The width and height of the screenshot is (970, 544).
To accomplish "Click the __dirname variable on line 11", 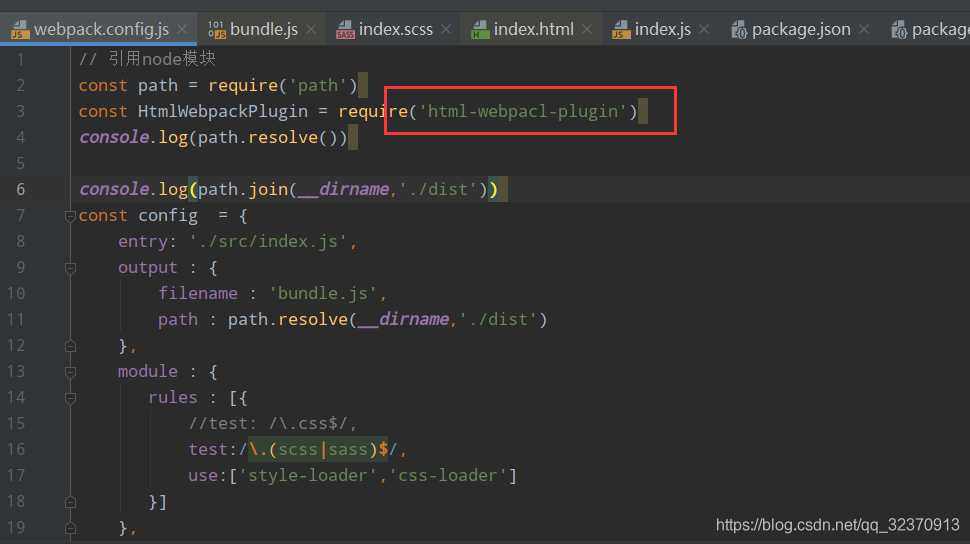I will click(x=405, y=319).
